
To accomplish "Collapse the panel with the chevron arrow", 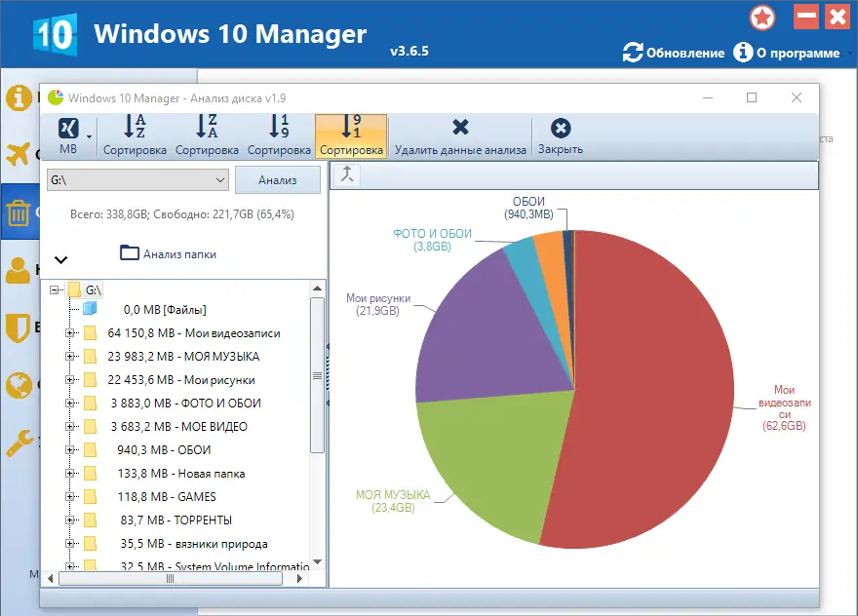I will point(61,259).
